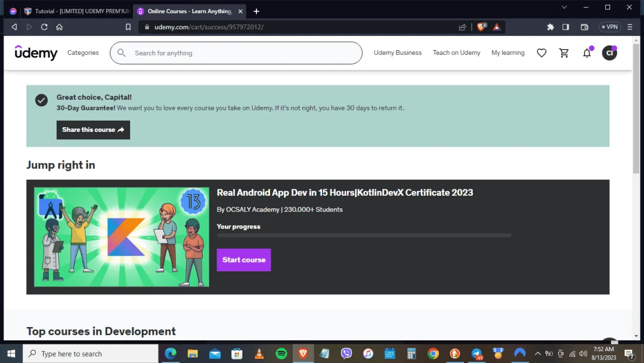Click the share page icon in address bar

pos(463,27)
